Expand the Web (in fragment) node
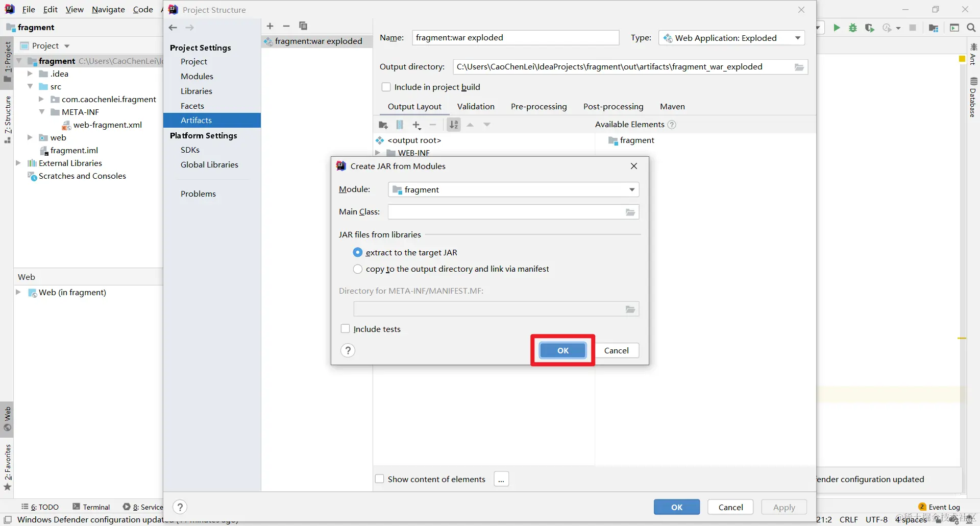The image size is (980, 526). click(x=18, y=292)
